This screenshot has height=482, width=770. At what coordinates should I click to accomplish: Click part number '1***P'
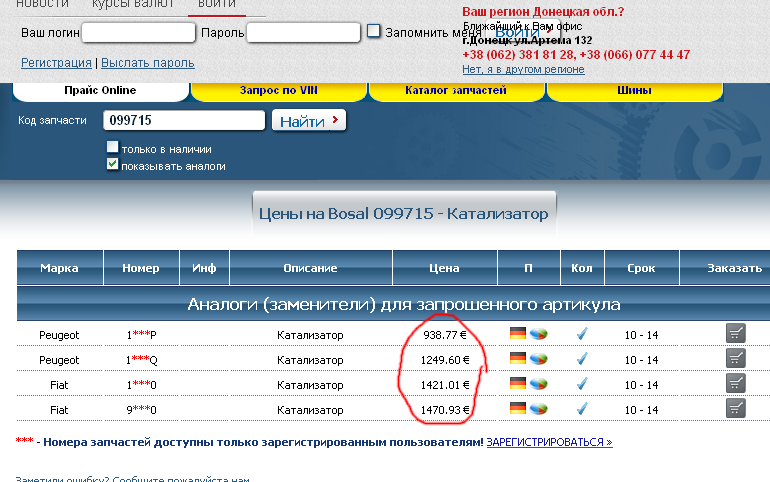point(141,335)
